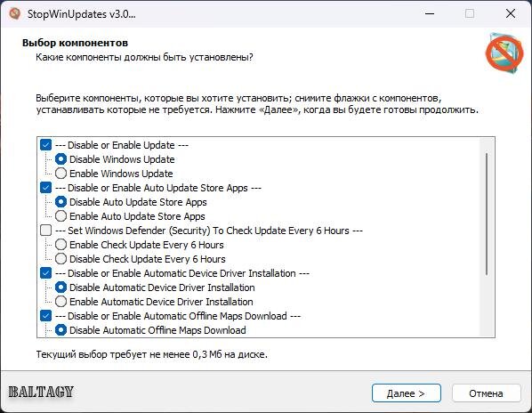This screenshot has height=413, width=532.
Task: Click the component list vertical scrollbar
Action: 487,214
